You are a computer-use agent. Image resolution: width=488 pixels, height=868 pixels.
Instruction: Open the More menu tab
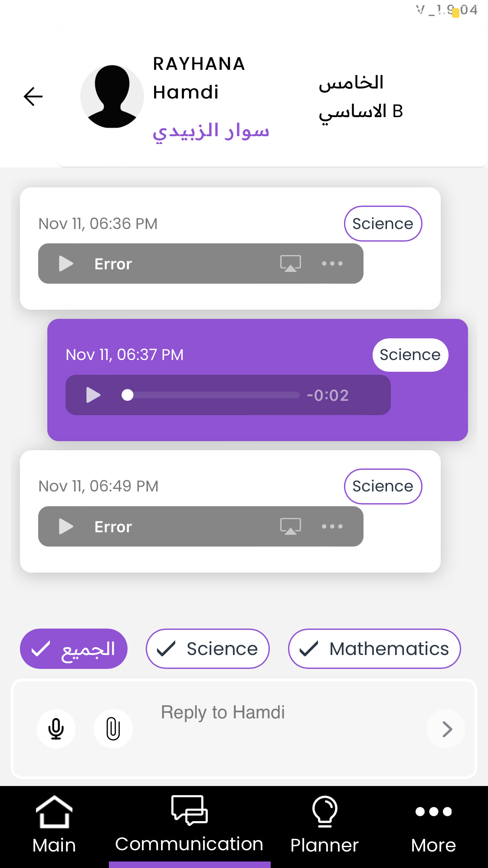433,824
